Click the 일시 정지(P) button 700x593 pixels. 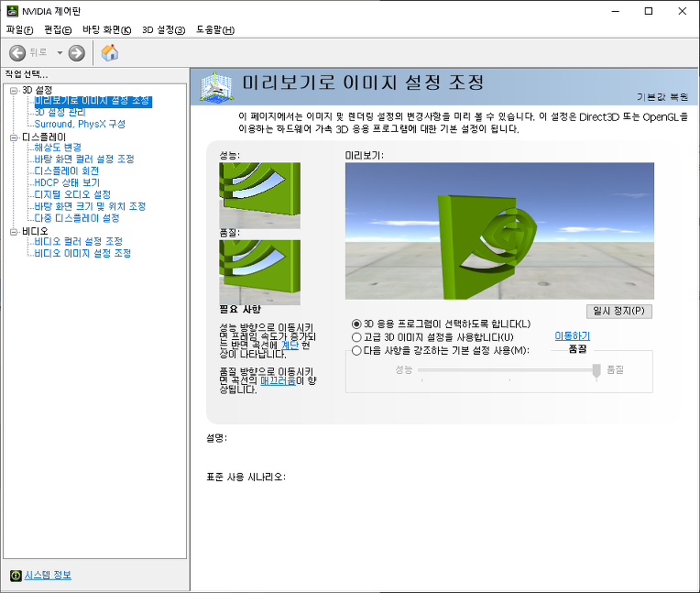pos(618,312)
